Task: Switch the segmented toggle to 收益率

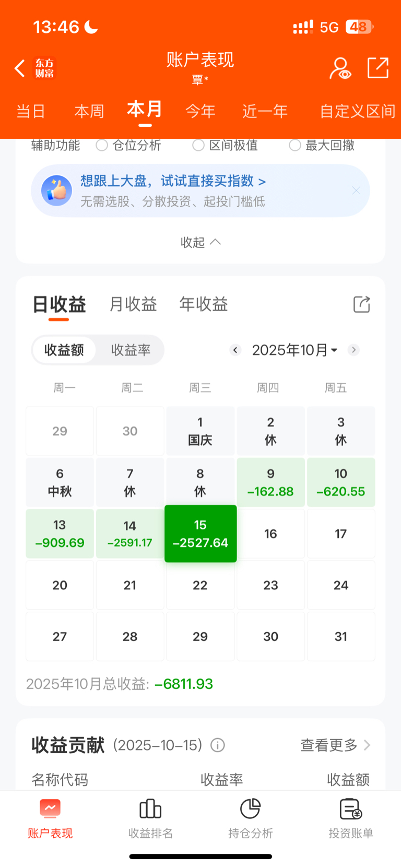Action: (131, 350)
